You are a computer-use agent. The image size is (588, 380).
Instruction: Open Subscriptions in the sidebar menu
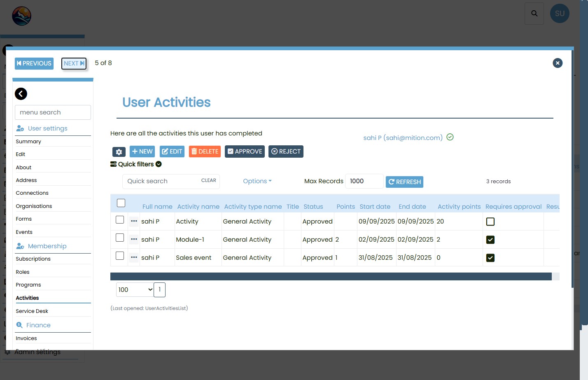(33, 259)
